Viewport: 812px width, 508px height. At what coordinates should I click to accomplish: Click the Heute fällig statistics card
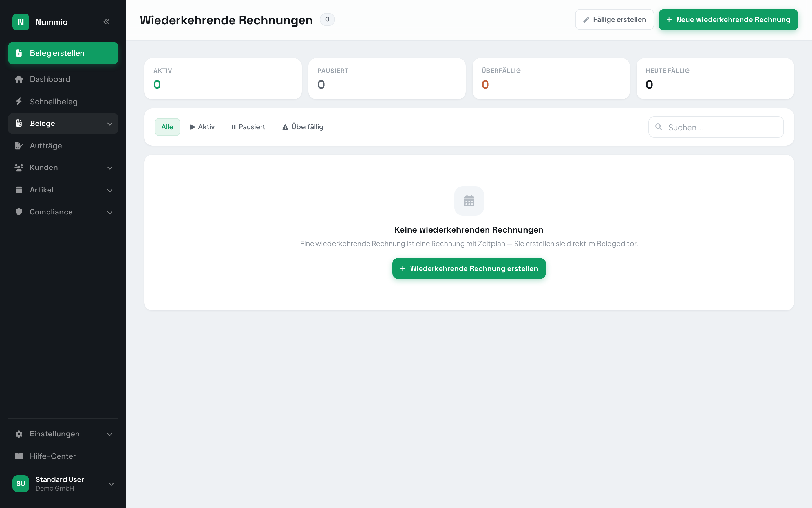point(715,79)
